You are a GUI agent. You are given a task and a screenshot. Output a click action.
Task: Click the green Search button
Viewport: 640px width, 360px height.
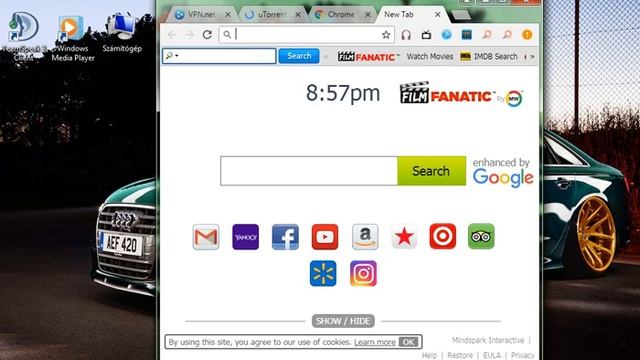[431, 171]
